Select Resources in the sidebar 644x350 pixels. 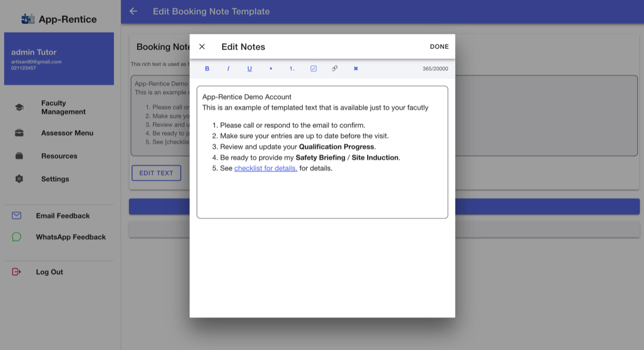click(59, 156)
